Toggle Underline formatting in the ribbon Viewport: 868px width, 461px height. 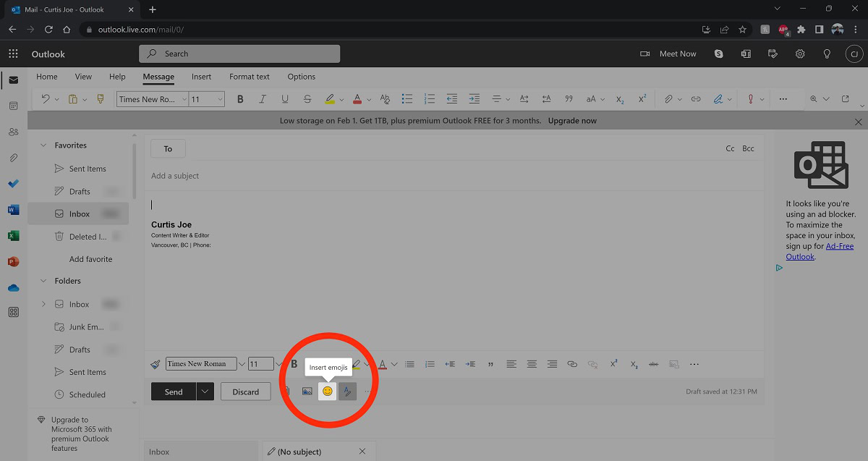(x=285, y=99)
